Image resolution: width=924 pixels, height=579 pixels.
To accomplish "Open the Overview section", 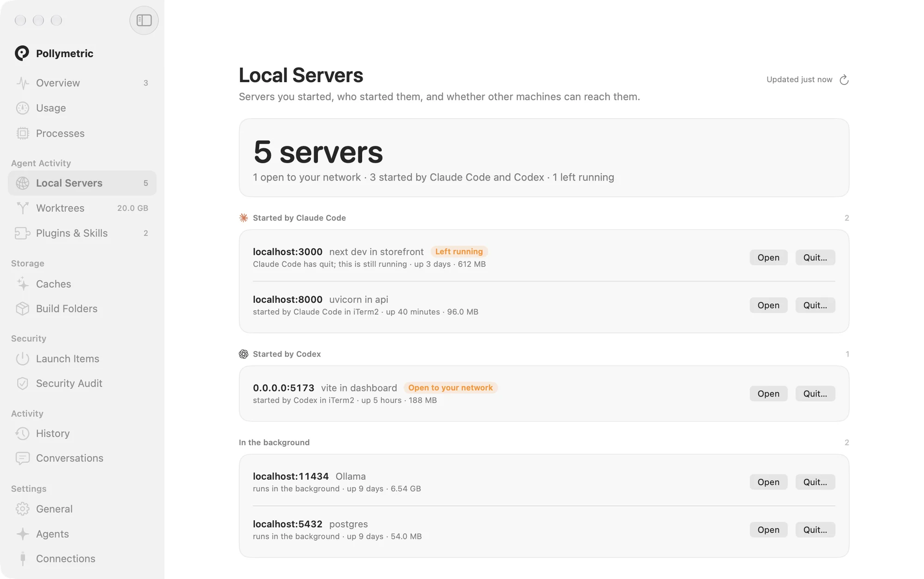I will pos(82,83).
